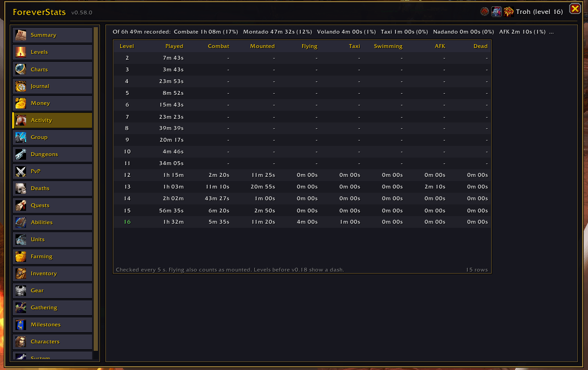The height and width of the screenshot is (370, 588).
Task: Select the Gear armor icon
Action: click(21, 291)
